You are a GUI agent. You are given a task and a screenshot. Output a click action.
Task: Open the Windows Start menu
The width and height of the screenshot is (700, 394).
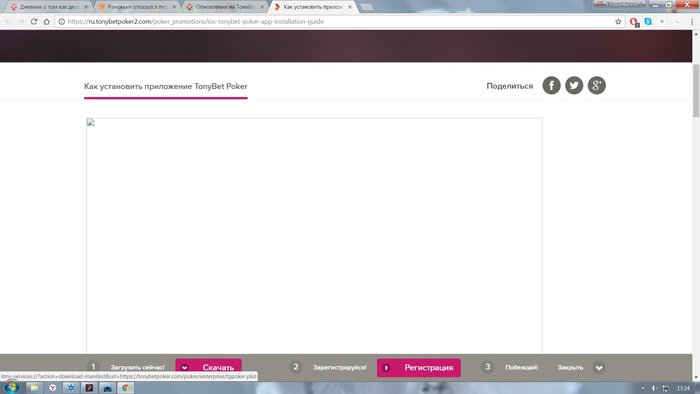pos(12,387)
